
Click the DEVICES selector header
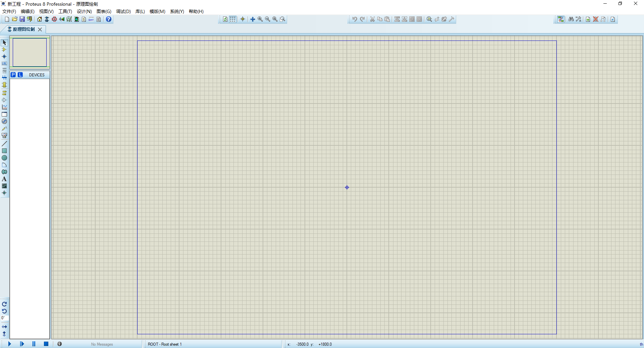[37, 75]
